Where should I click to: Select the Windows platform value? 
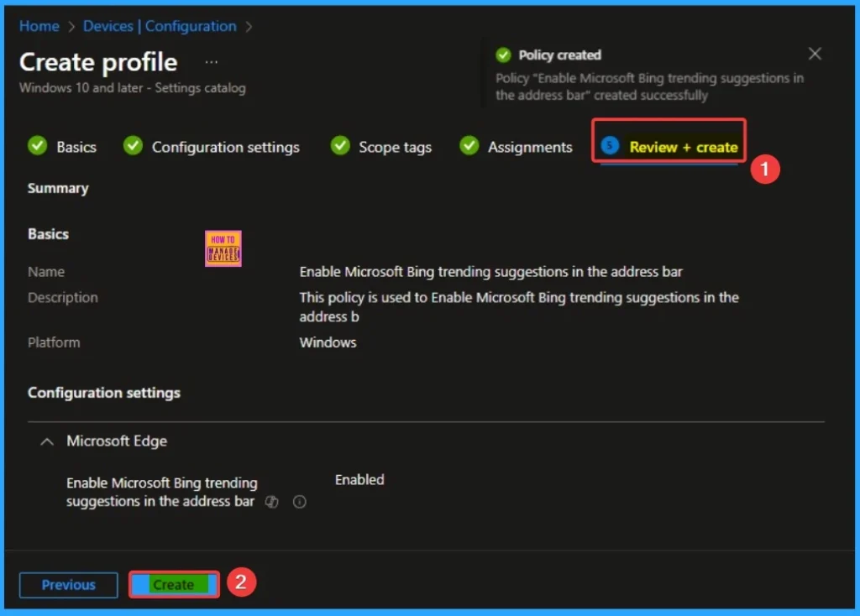click(328, 342)
